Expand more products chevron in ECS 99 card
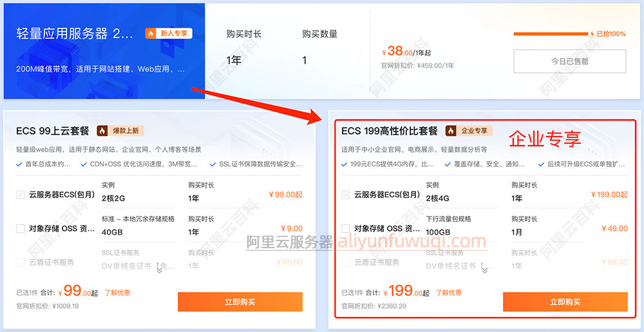This screenshot has width=644, height=332. tap(159, 270)
